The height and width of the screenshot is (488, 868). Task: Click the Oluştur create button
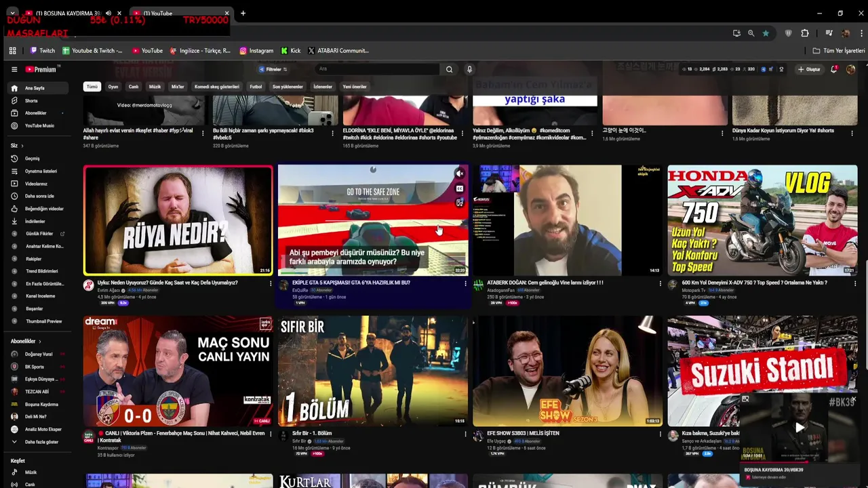pyautogui.click(x=809, y=69)
